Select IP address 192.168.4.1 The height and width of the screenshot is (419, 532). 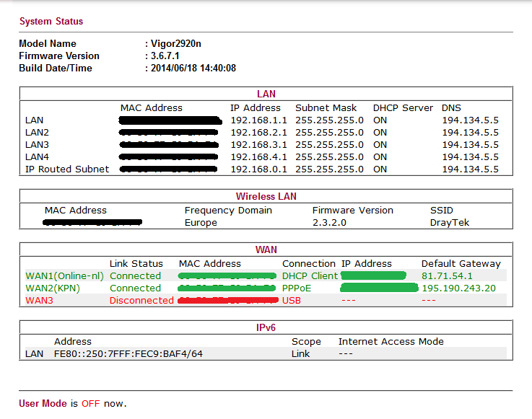259,157
